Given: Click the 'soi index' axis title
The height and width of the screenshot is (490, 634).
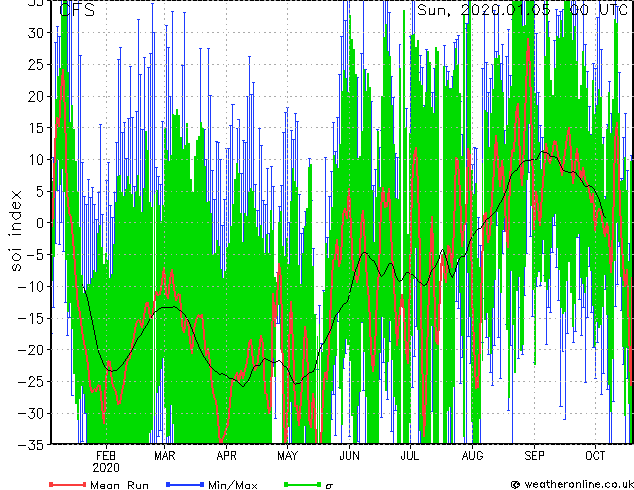Looking at the screenshot, I should [x=15, y=230].
